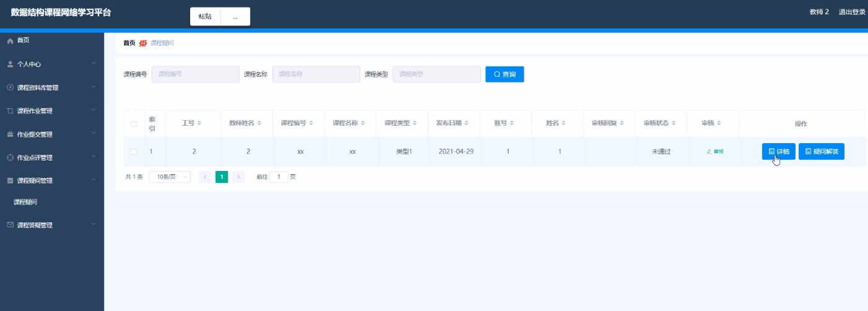This screenshot has width=868, height=311.
Task: Click the person icon next to 个人中心
Action: pyautogui.click(x=10, y=64)
